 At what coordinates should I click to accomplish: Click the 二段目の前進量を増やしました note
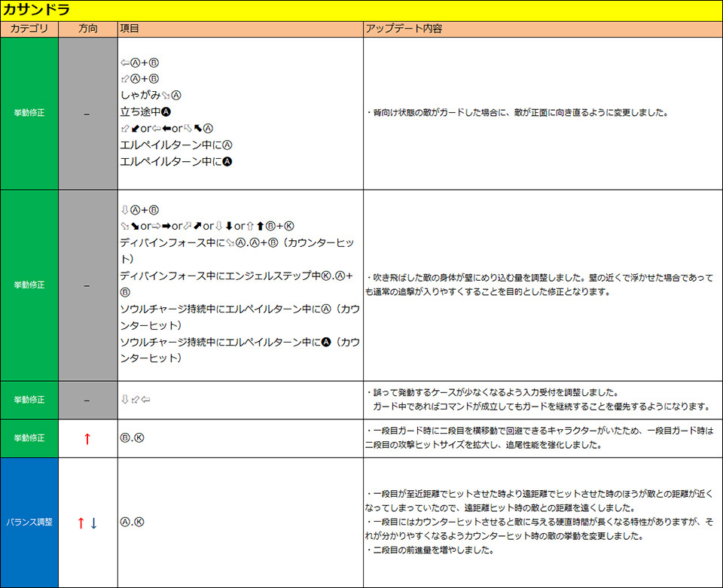coord(433,550)
